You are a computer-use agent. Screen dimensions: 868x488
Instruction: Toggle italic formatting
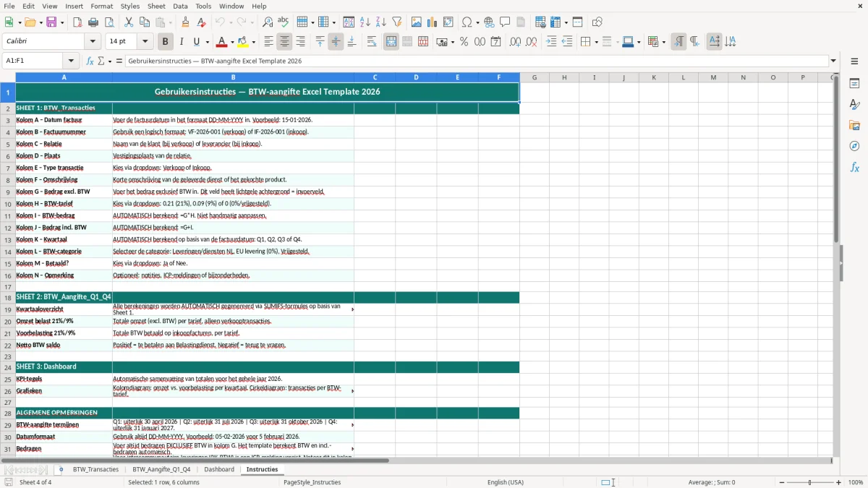point(181,42)
